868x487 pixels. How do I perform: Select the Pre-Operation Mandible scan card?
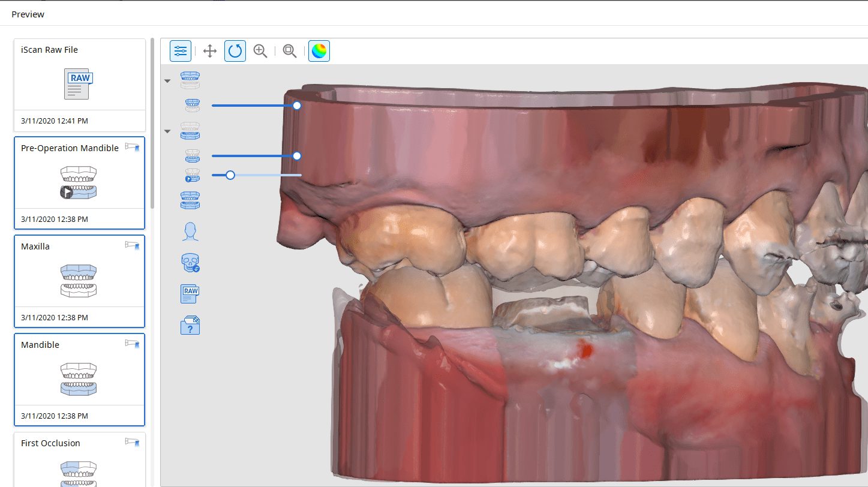click(79, 183)
